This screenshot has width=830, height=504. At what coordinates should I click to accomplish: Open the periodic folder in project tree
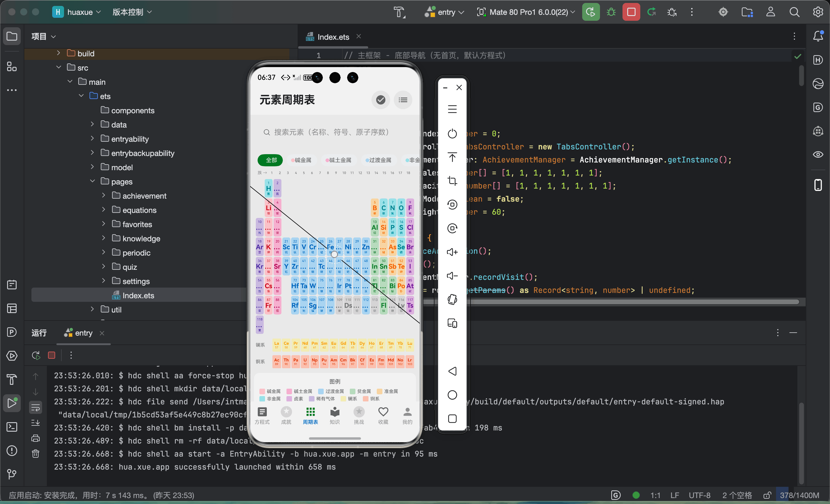pos(136,253)
